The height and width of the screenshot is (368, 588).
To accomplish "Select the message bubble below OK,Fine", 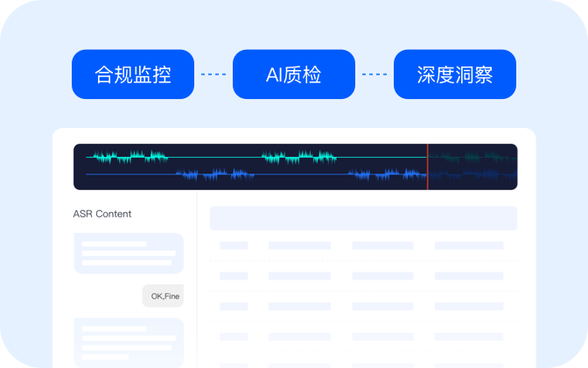I will coord(129,340).
